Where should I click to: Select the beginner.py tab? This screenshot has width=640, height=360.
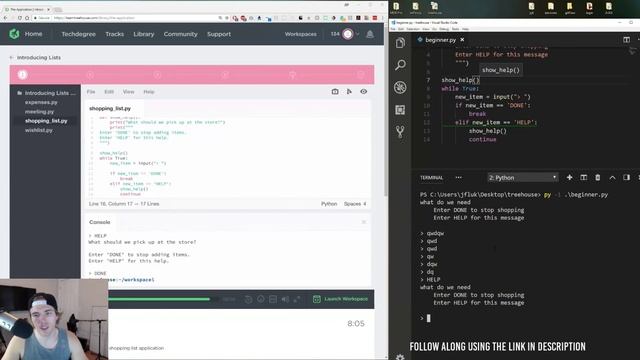click(440, 40)
